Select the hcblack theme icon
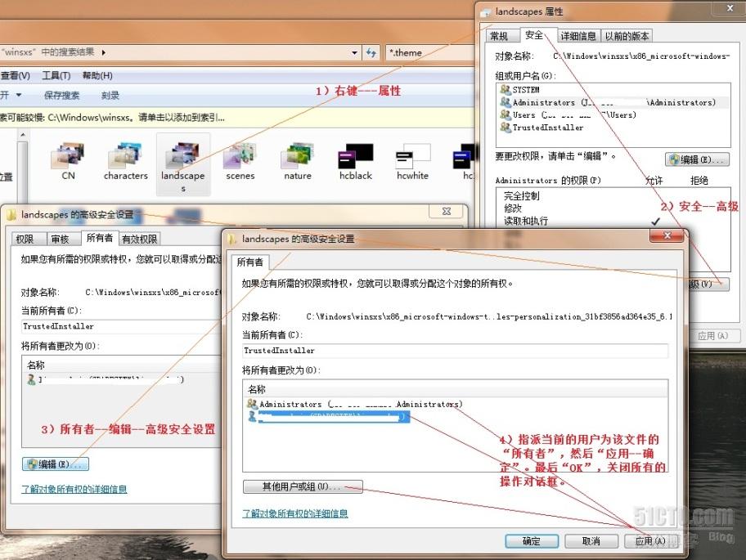The image size is (746, 560). click(x=355, y=156)
